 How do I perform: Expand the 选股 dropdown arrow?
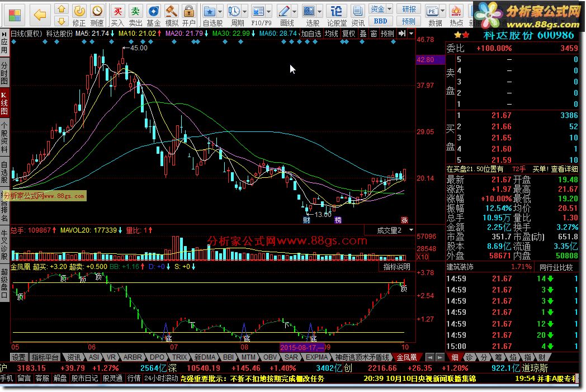(319, 11)
